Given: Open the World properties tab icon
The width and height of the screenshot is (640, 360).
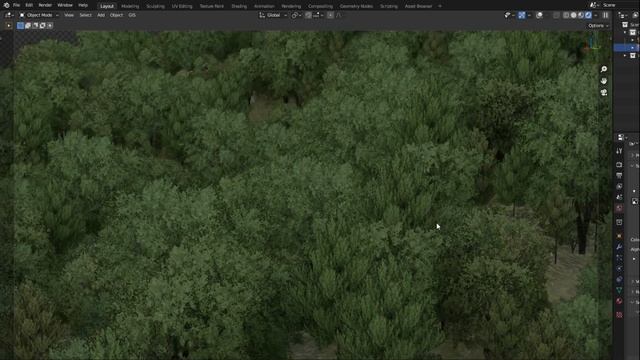Looking at the screenshot, I should [619, 208].
